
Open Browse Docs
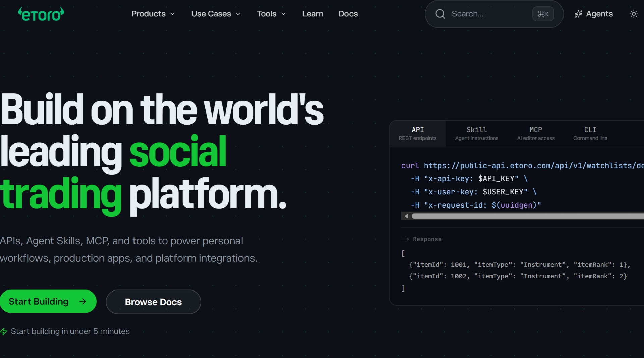point(153,302)
